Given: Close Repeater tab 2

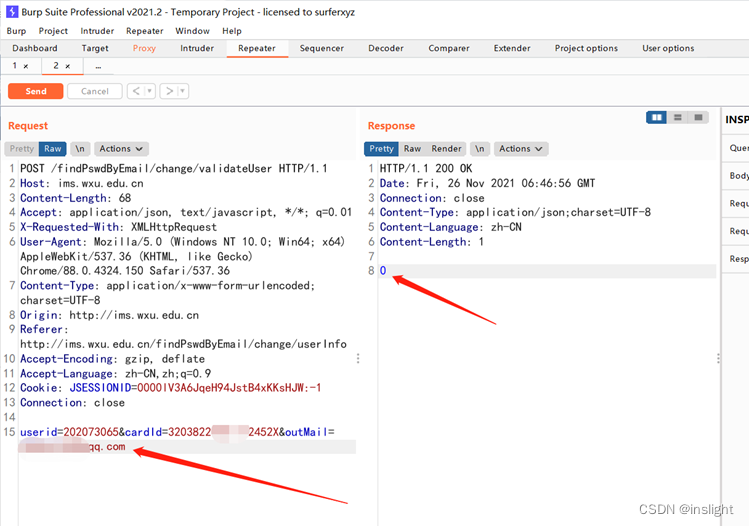Looking at the screenshot, I should [67, 66].
